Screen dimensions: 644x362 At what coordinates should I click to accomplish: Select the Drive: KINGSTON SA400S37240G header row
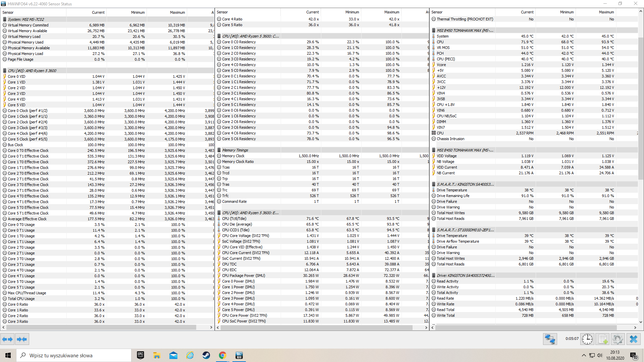(534, 276)
